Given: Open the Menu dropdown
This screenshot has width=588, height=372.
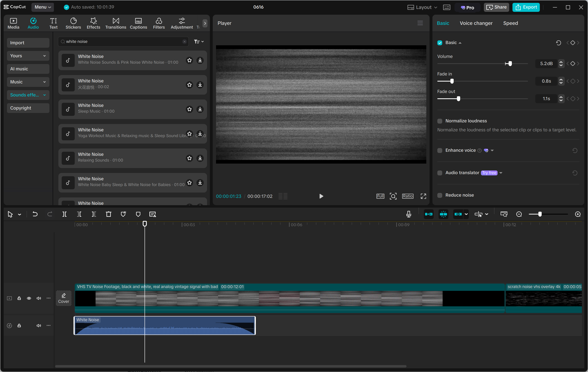Looking at the screenshot, I should tap(43, 7).
